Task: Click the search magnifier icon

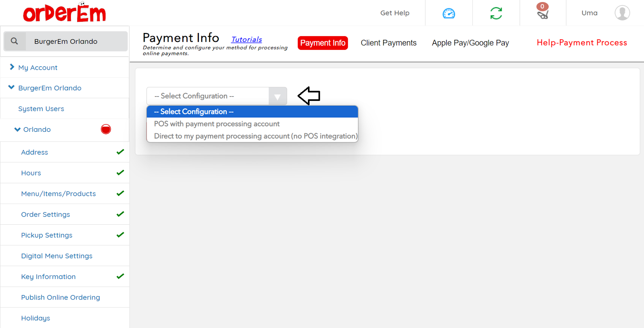Action: (x=14, y=41)
